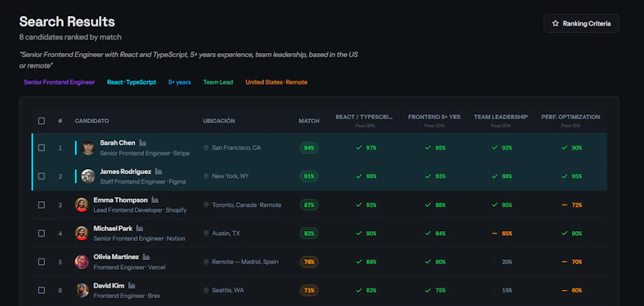This screenshot has width=644, height=306.
Task: Open Olivia Martinez's LinkedIn icon
Action: tap(147, 257)
